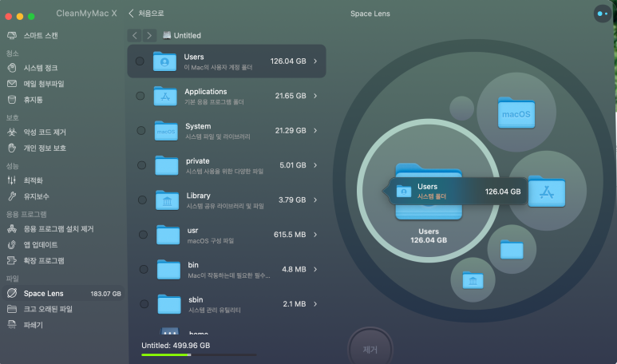The height and width of the screenshot is (364, 617).
Task: Click the private folder icon in list
Action: [x=167, y=165]
